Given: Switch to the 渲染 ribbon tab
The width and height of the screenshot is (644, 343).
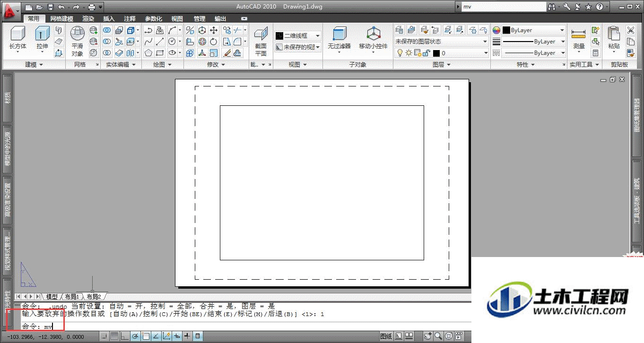Looking at the screenshot, I should coord(88,19).
